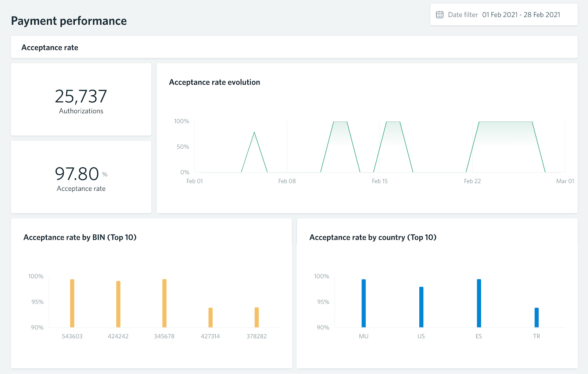Click the calendar icon in the date filter
588x374 pixels.
coord(440,14)
